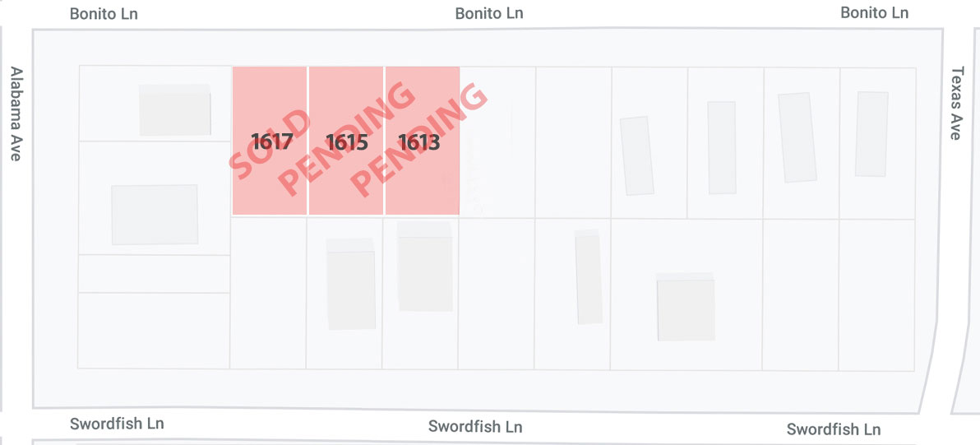Select the square building footprint near Swordfish Ln
The width and height of the screenshot is (980, 445).
coord(686,307)
